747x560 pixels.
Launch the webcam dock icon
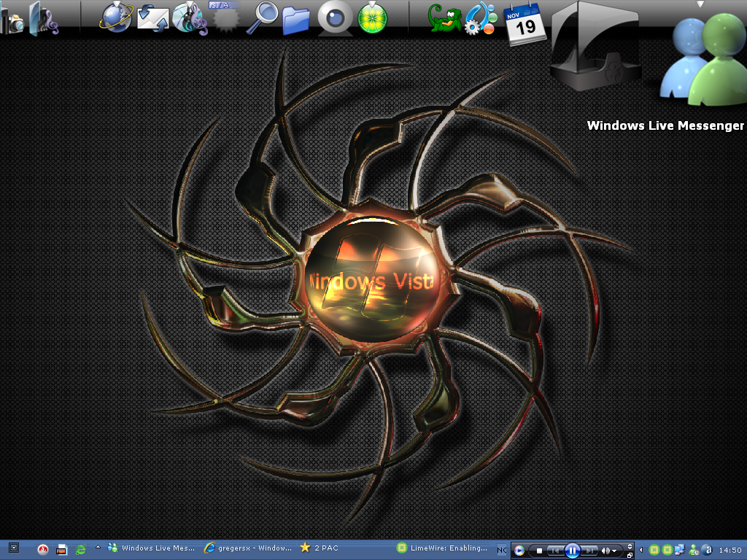pyautogui.click(x=336, y=18)
